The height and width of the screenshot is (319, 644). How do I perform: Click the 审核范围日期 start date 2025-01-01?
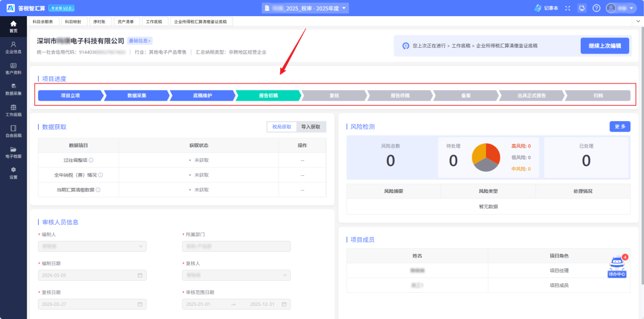(198, 304)
